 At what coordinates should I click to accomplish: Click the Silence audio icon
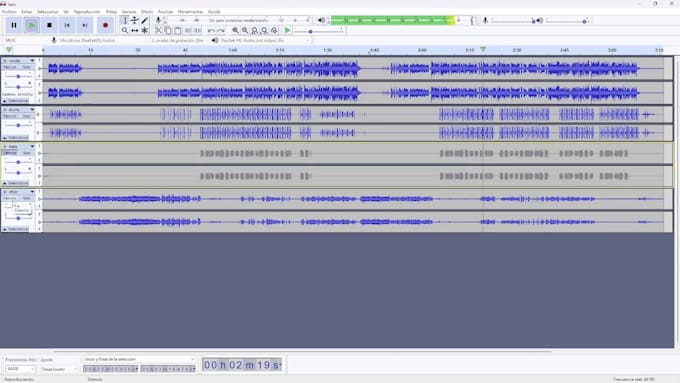pyautogui.click(x=197, y=30)
